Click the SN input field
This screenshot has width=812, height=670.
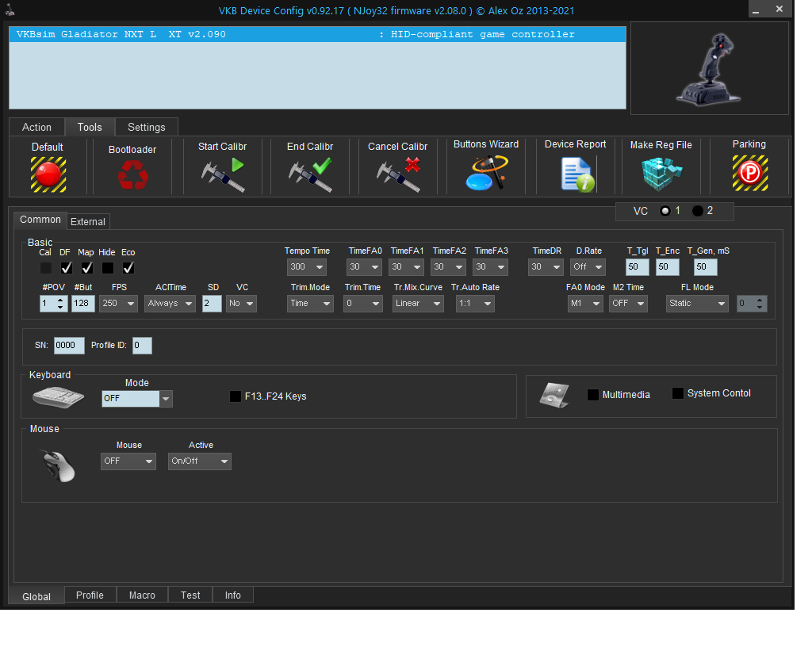[x=69, y=346]
